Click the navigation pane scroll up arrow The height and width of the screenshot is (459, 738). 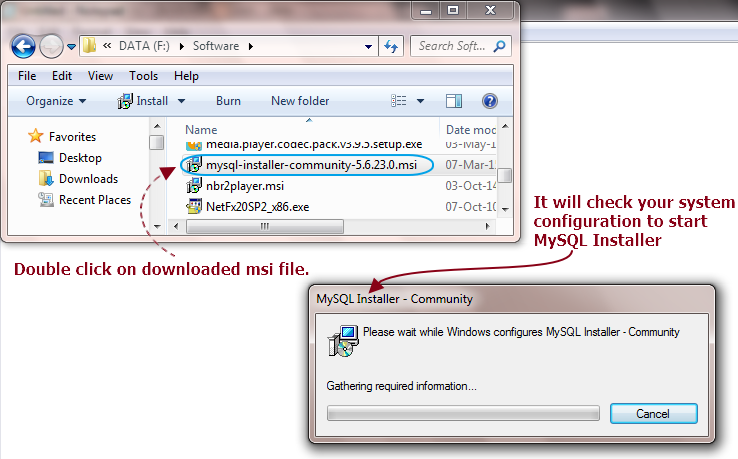tap(157, 126)
